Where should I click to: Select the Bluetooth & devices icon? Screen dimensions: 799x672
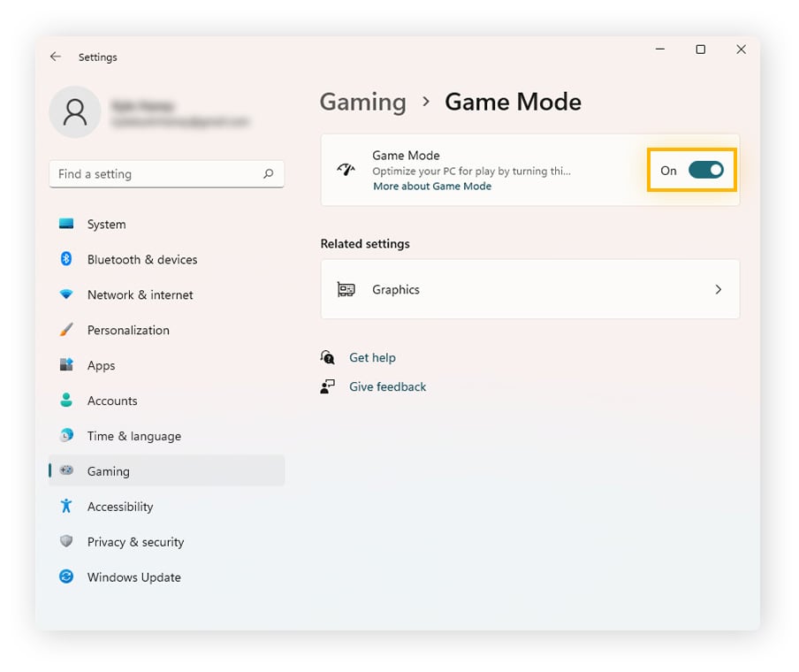coord(66,259)
